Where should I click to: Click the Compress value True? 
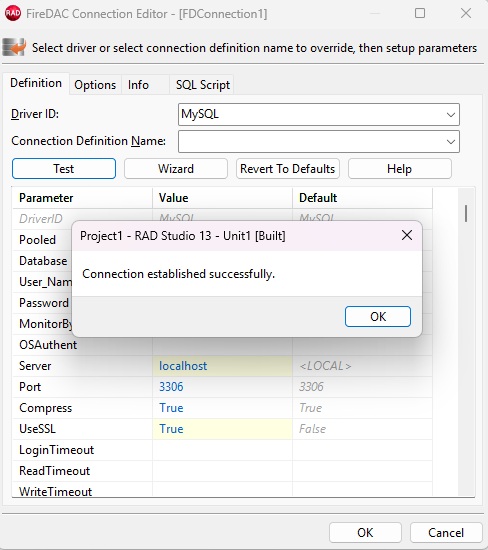(x=222, y=408)
